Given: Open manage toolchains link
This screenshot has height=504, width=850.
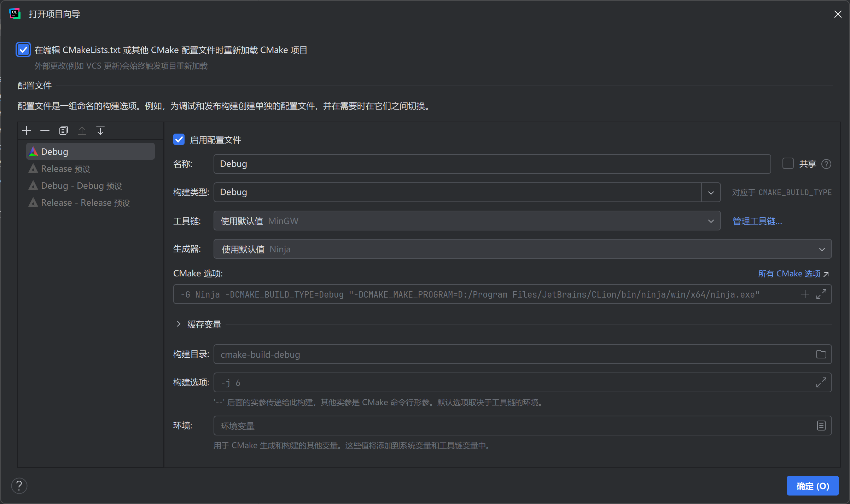Looking at the screenshot, I should (x=757, y=221).
